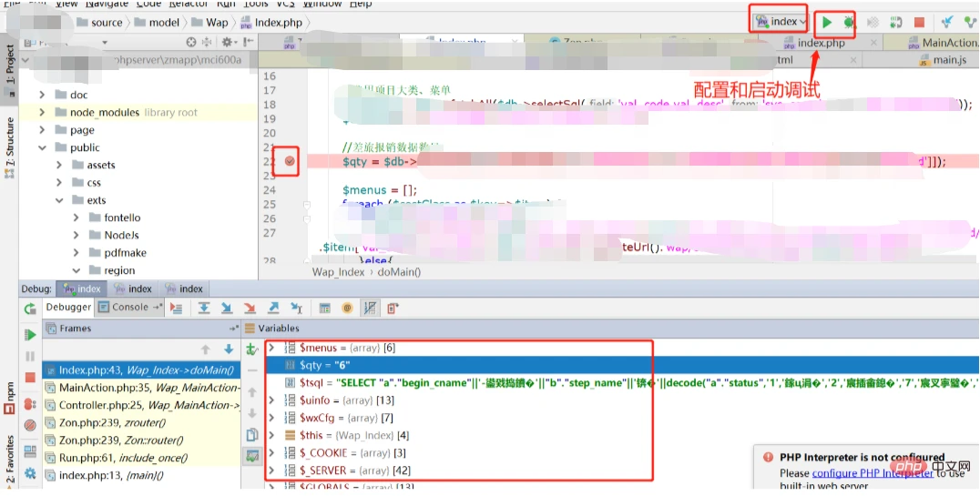This screenshot has height=496, width=980.
Task: Start debugging with the green bug icon
Action: coord(850,21)
